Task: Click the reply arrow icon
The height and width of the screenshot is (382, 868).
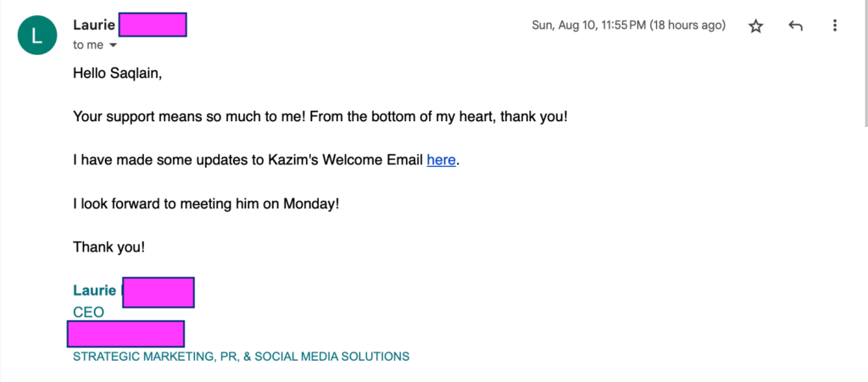Action: (x=795, y=26)
